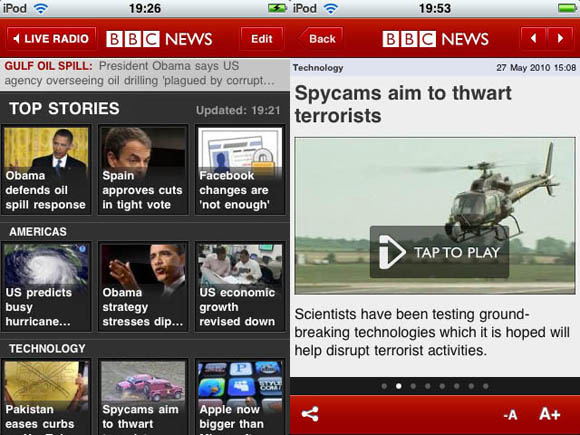
Task: Open the 'US economic growth revised down' story
Action: coord(240,287)
